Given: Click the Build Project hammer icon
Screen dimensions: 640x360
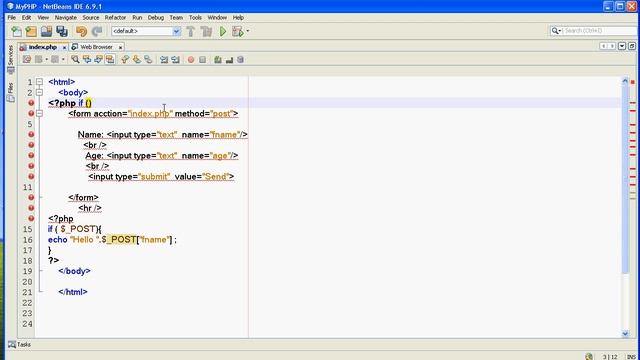Looking at the screenshot, I should tap(191, 31).
